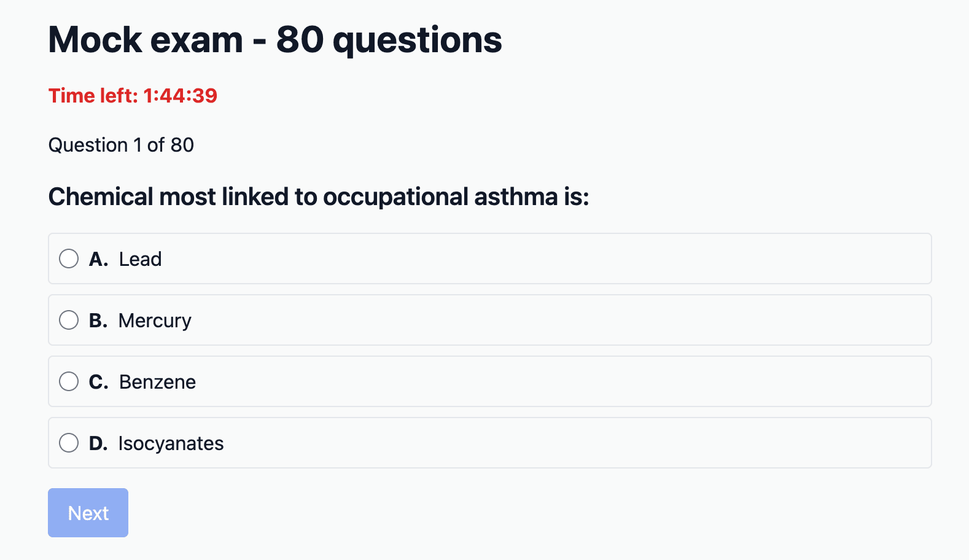Click the "Mock exam - 80 questions" heading
Image resolution: width=969 pixels, height=560 pixels.
point(275,40)
